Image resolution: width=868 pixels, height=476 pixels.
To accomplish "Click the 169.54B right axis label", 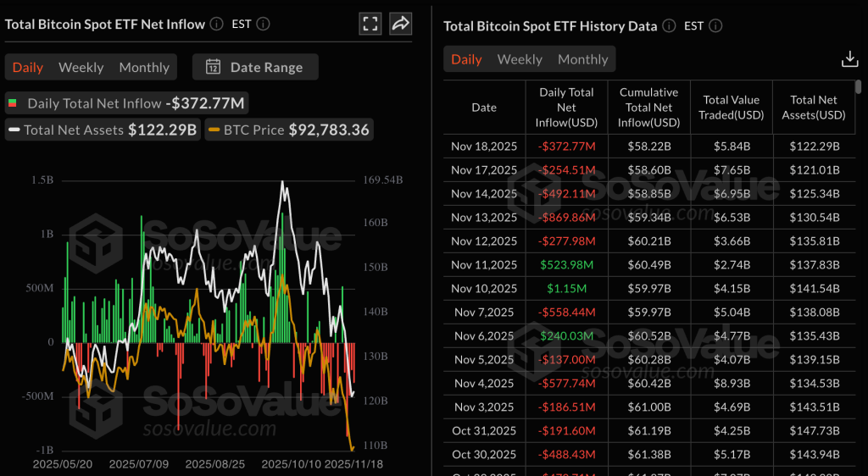I will pos(383,180).
